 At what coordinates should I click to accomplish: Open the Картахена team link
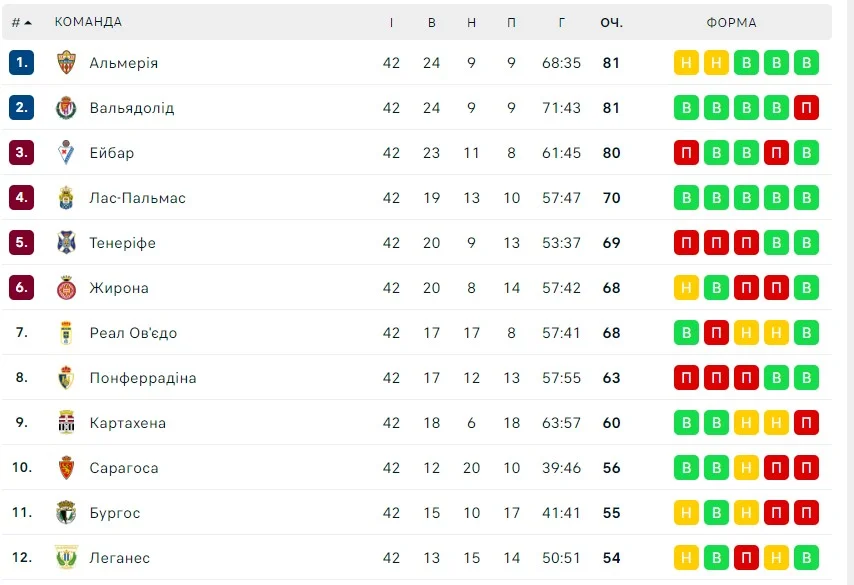tap(127, 423)
